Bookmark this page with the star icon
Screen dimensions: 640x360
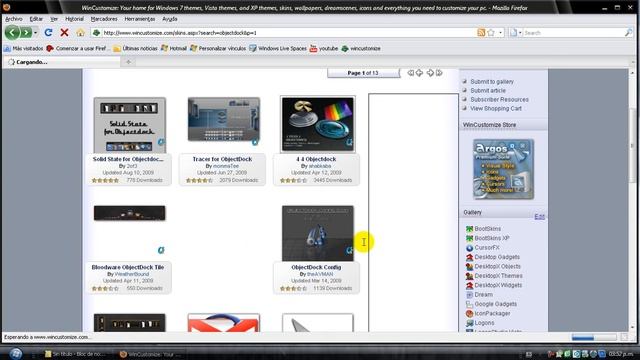[x=491, y=33]
